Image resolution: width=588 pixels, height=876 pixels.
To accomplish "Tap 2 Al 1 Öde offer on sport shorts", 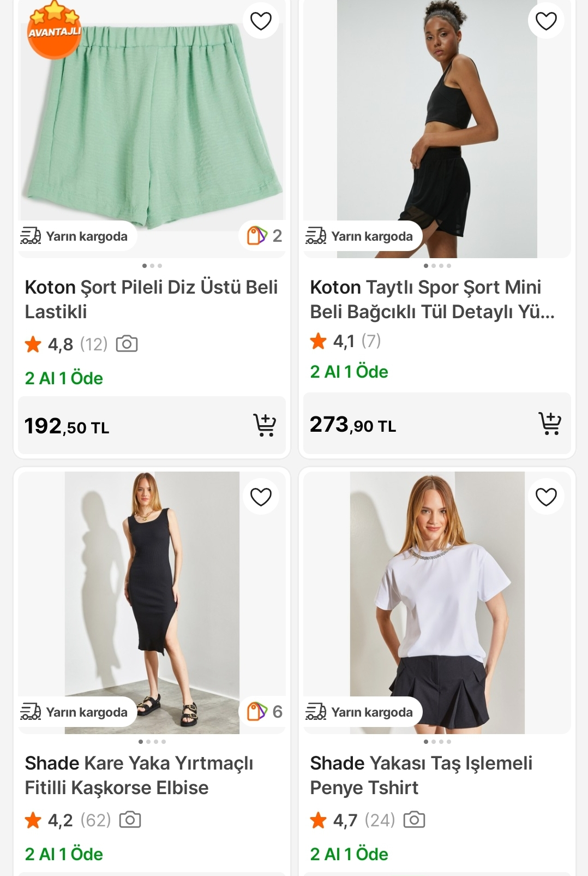I will click(x=349, y=372).
